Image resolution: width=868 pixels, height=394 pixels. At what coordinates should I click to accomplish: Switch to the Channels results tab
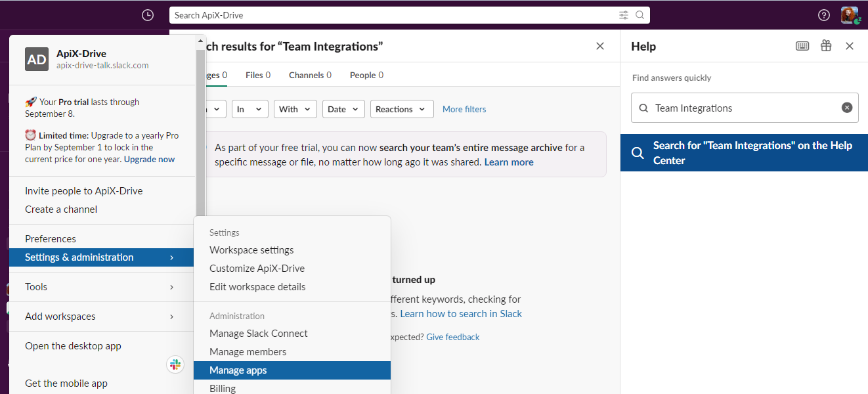click(x=310, y=75)
